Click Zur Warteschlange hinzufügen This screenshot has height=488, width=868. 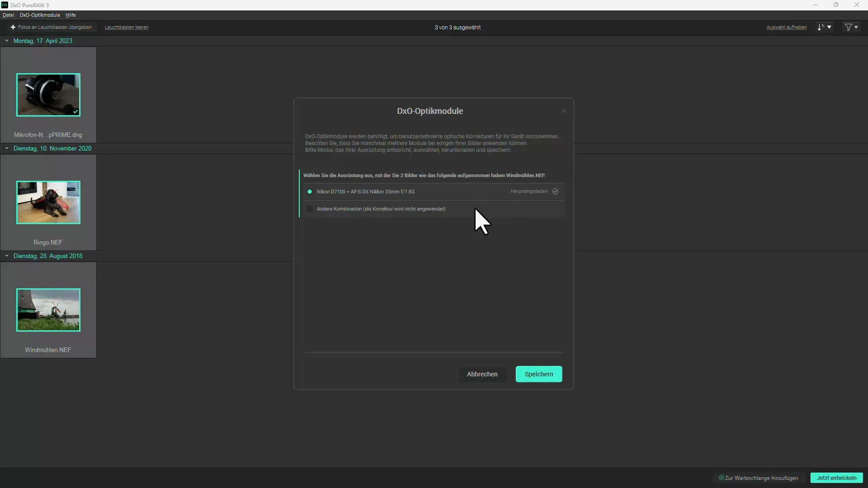point(758,478)
